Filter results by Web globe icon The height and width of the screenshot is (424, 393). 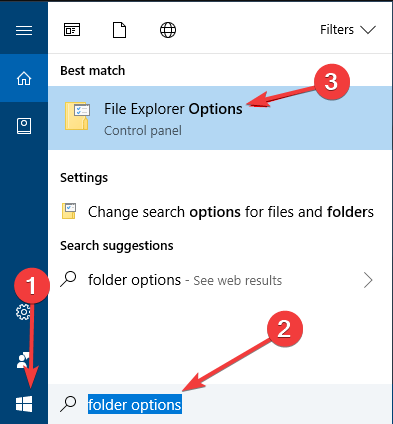pyautogui.click(x=168, y=30)
